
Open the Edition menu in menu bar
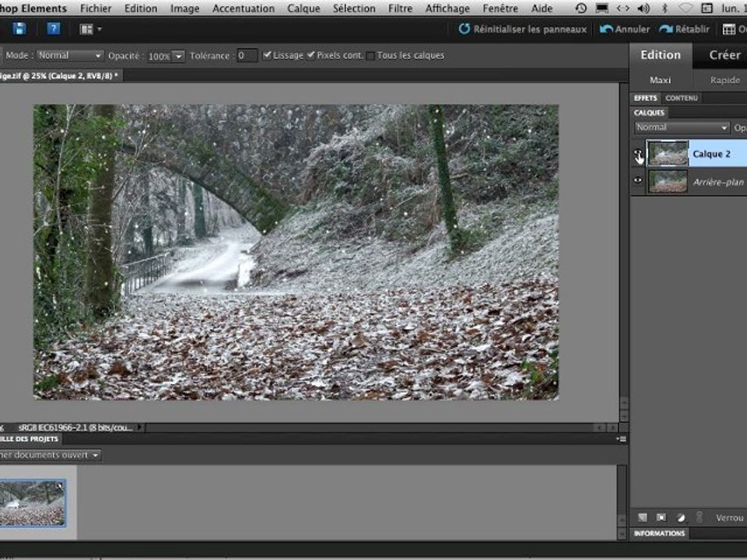pyautogui.click(x=141, y=8)
